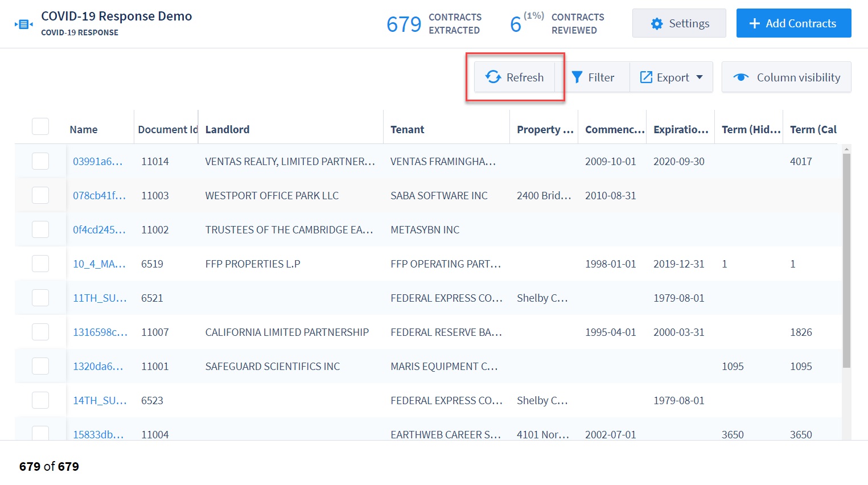Screen dimensions: 868x485
Task: Expand the Export dropdown arrow
Action: (x=700, y=77)
